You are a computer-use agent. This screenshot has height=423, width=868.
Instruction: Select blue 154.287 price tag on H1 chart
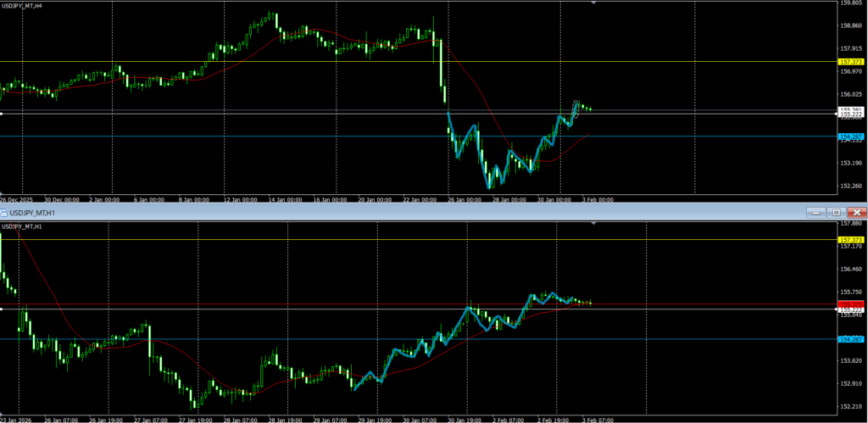850,339
